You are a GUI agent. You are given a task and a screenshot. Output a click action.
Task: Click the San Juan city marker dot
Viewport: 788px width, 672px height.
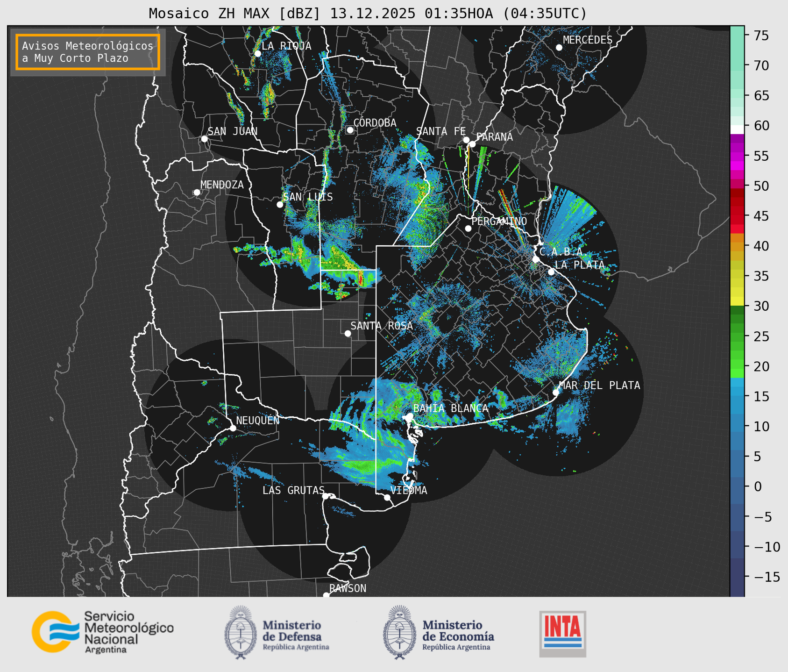(204, 139)
